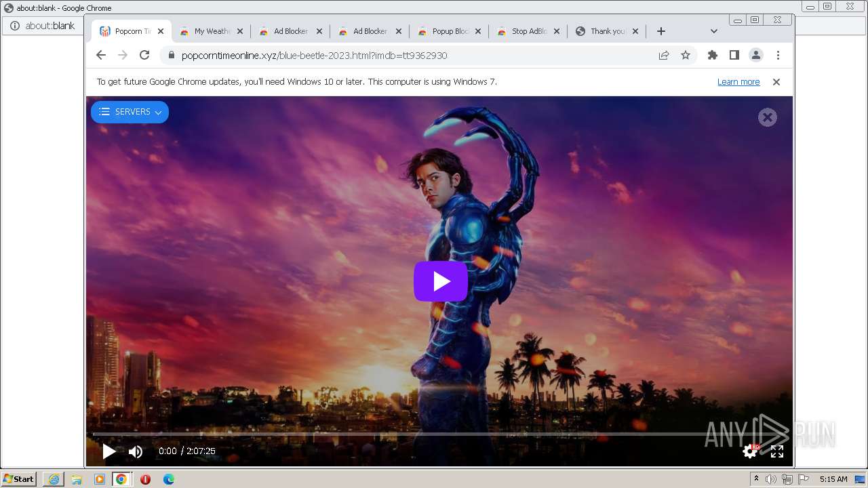Viewport: 868px width, 488px height.
Task: Open video quality settings gear
Action: (x=750, y=451)
